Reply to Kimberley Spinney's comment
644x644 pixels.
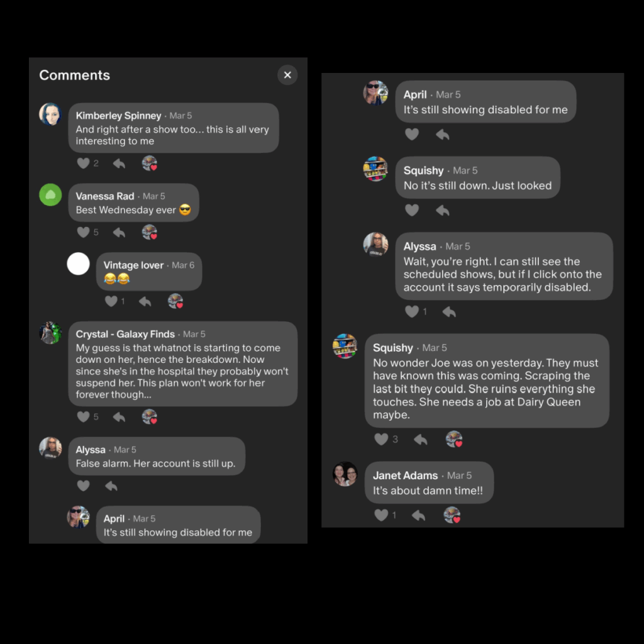(x=119, y=164)
